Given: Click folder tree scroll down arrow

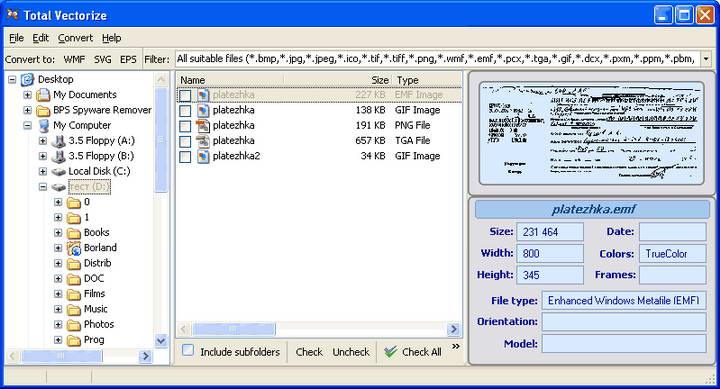Looking at the screenshot, I should click(x=161, y=341).
